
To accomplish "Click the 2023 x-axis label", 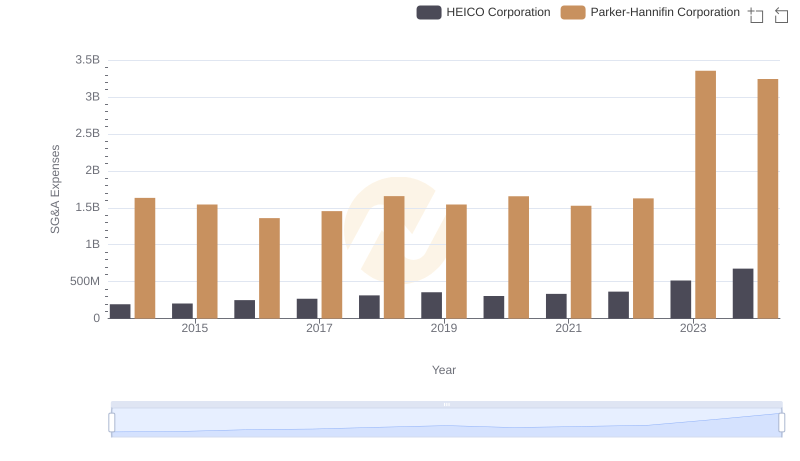I will [693, 328].
